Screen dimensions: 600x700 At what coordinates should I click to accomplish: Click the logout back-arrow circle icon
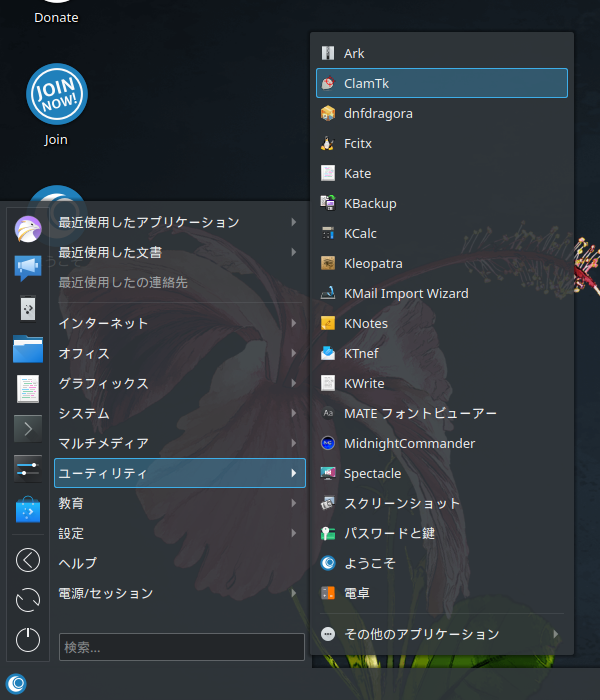point(28,560)
